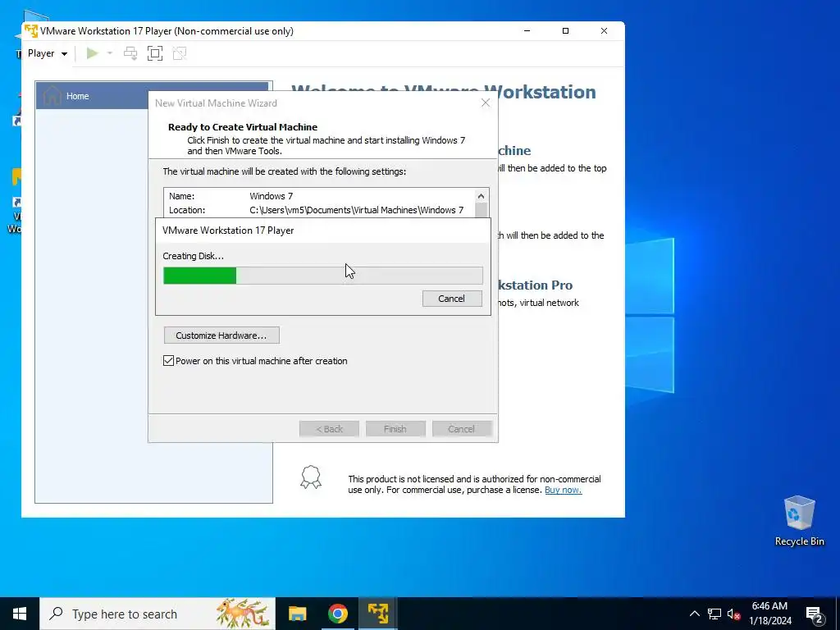
Task: Expand the power options dropdown arrow
Action: pos(110,53)
